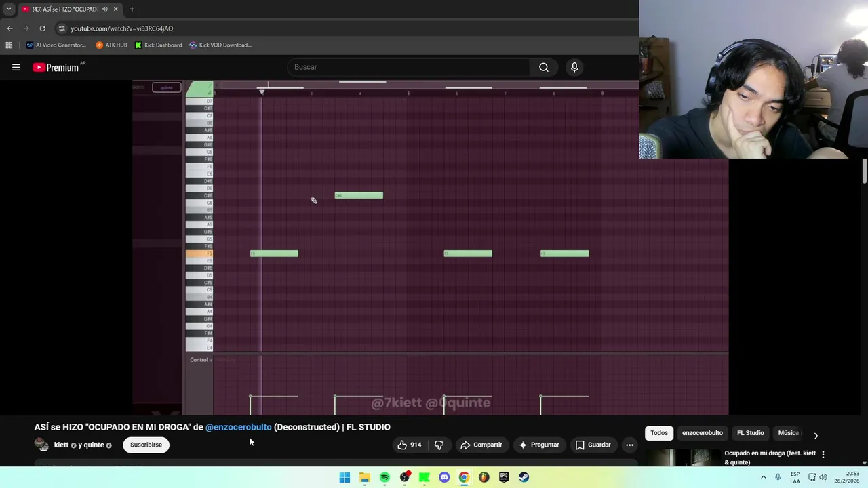Screen dimensions: 868x488
Task: Show more filter chips with right arrow
Action: (x=816, y=436)
